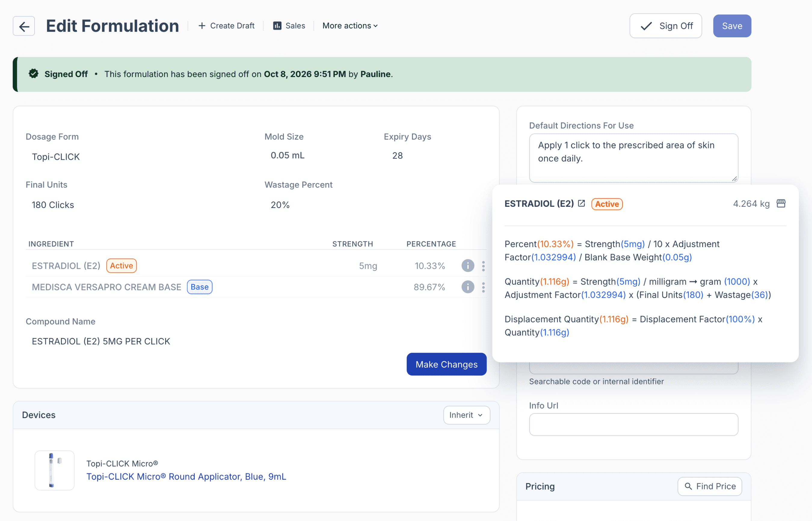Image resolution: width=812 pixels, height=521 pixels.
Task: Click ESTRADIOL (E2) title in the popup
Action: [x=539, y=204]
